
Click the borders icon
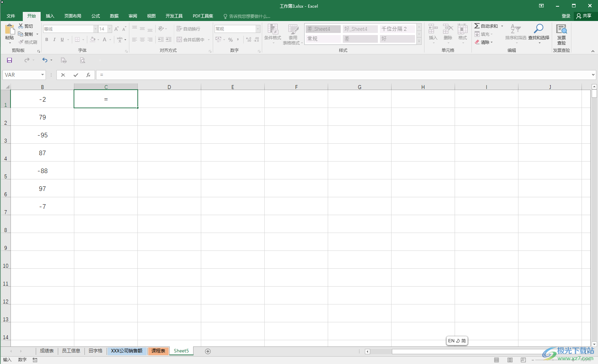(77, 40)
